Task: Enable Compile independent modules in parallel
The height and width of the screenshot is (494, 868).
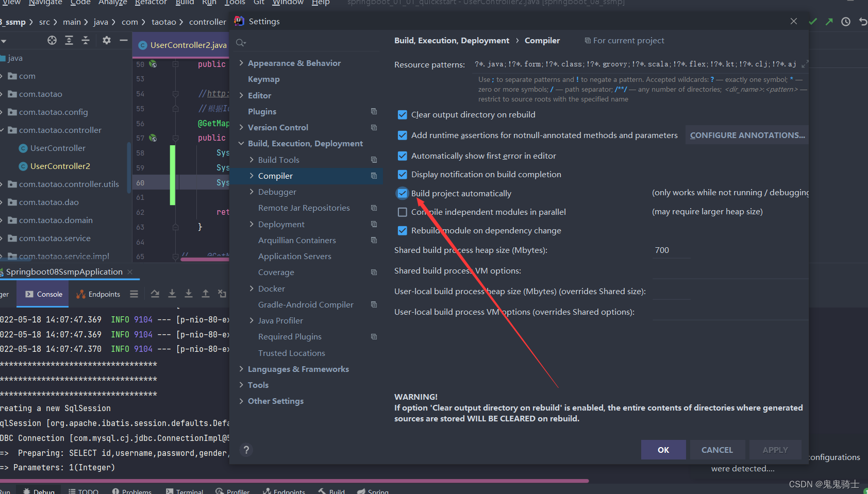Action: 403,212
